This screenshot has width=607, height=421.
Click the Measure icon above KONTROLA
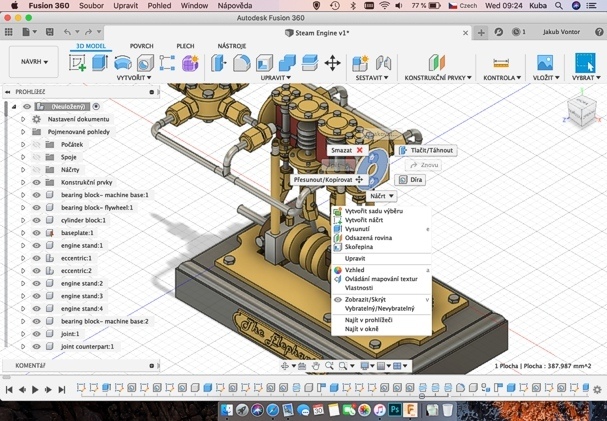[x=501, y=63]
